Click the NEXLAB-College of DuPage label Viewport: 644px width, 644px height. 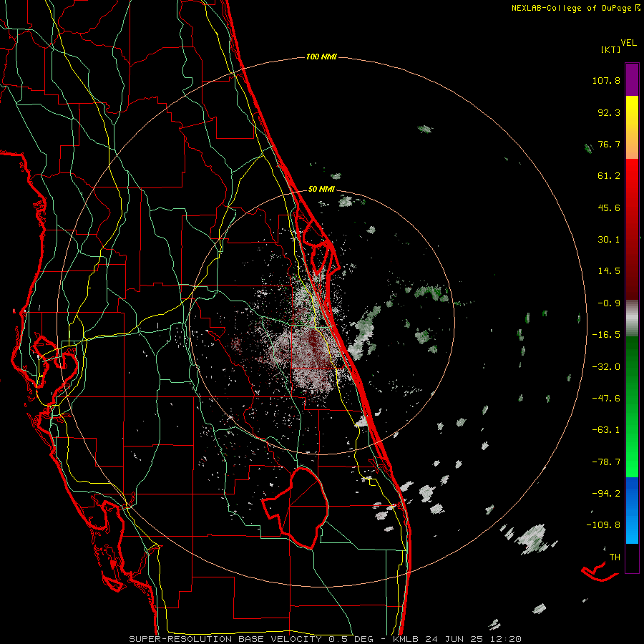573,8
